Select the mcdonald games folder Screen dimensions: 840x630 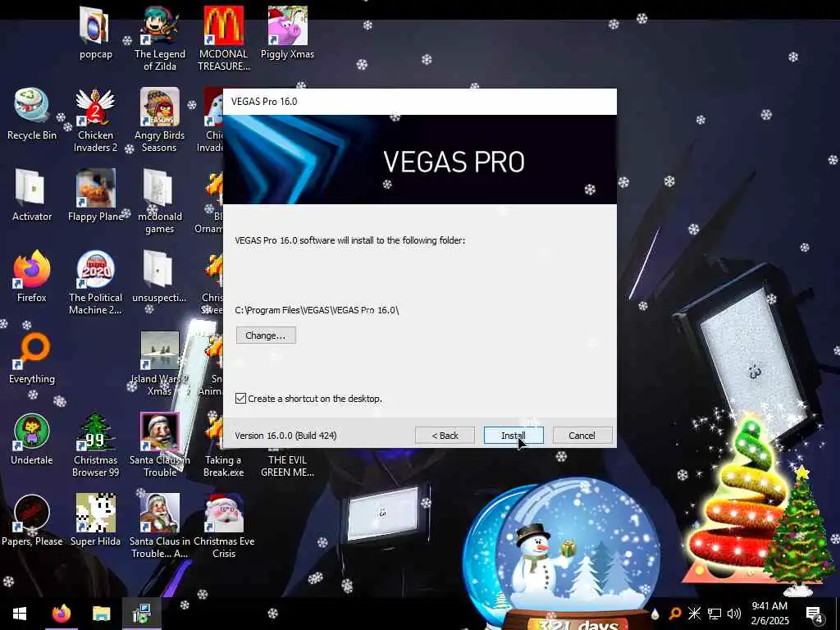click(x=159, y=202)
